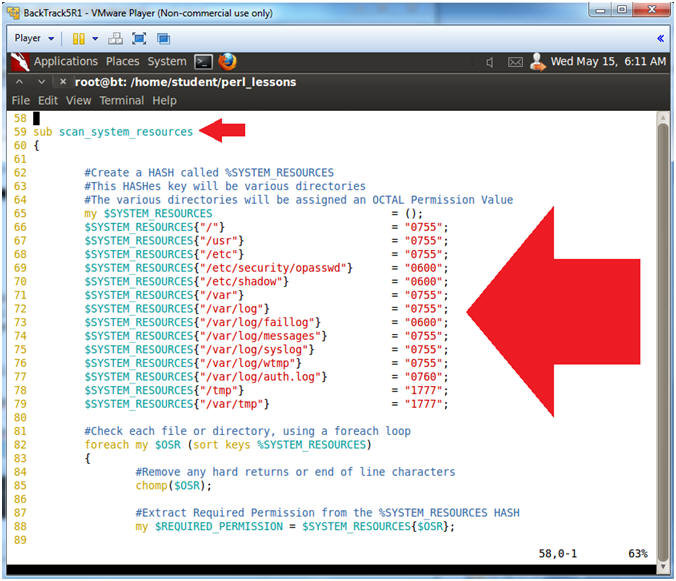The width and height of the screenshot is (676, 581).
Task: Click the terminal title root@bt path
Action: coord(185,82)
